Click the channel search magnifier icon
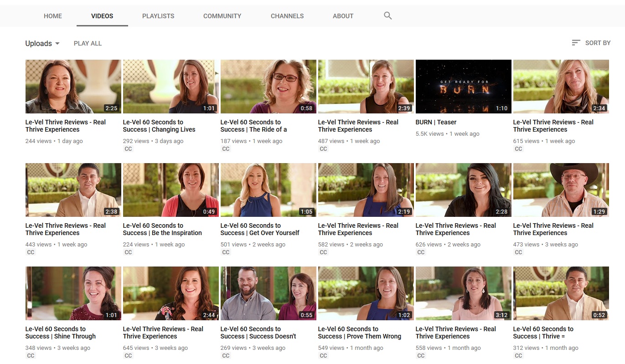The image size is (625, 364). click(x=387, y=16)
